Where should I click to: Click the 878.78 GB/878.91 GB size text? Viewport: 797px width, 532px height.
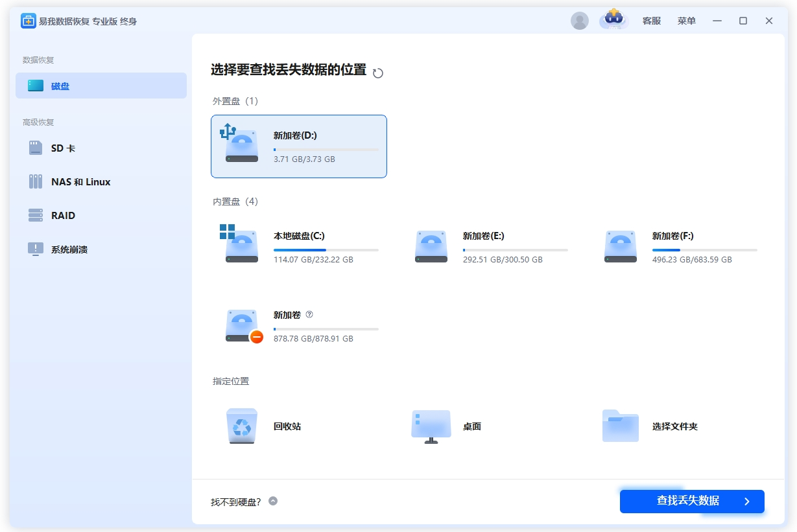313,338
